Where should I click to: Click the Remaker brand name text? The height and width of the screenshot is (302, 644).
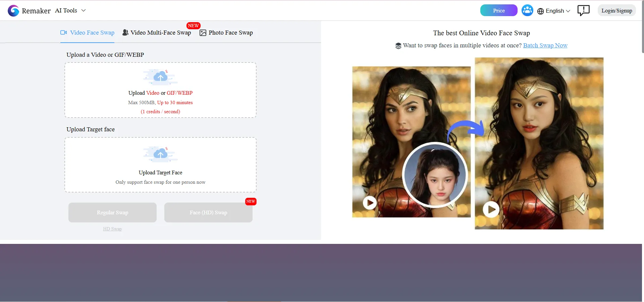click(x=36, y=11)
